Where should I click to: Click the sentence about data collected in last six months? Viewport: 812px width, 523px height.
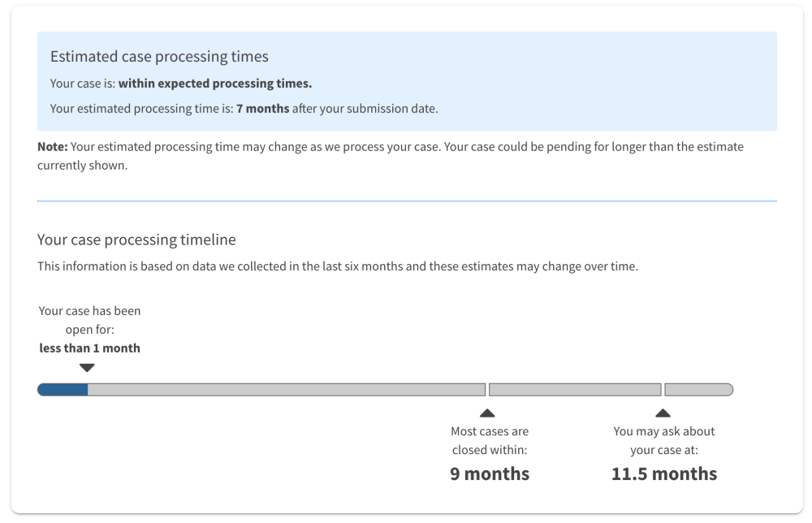338,266
